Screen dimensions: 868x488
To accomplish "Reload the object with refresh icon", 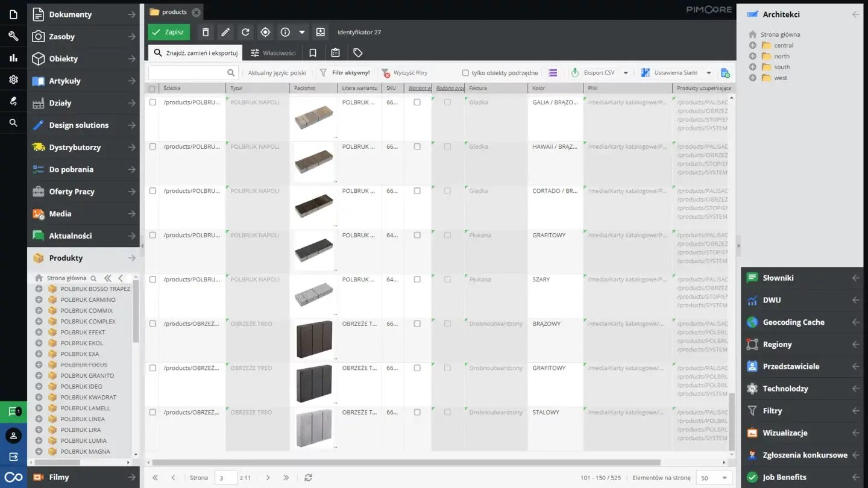I will [x=245, y=33].
